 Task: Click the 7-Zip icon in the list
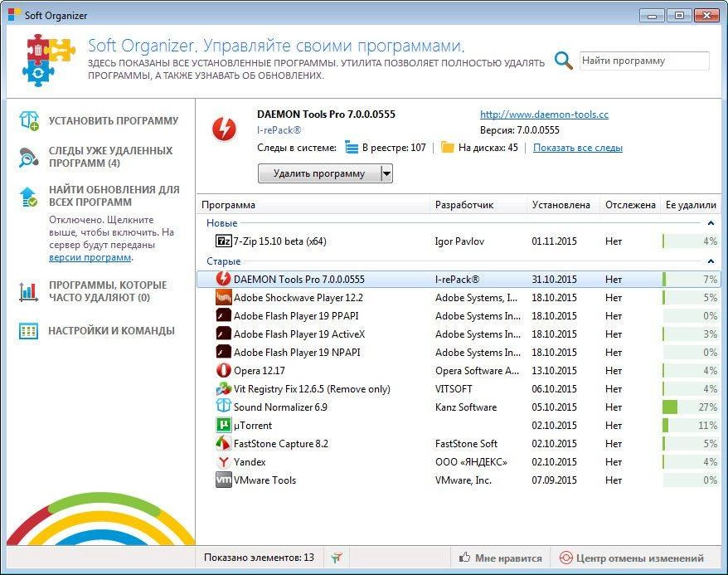[223, 241]
